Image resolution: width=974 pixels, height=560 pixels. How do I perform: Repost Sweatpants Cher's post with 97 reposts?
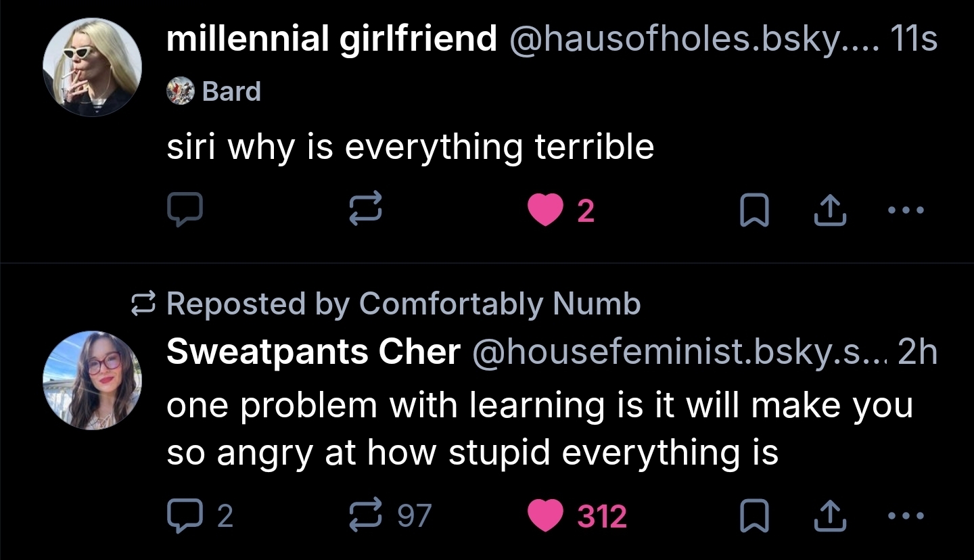coord(367,516)
